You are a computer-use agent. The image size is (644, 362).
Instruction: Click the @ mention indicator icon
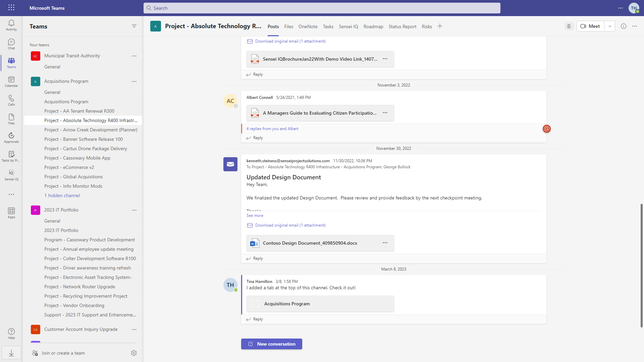547,129
